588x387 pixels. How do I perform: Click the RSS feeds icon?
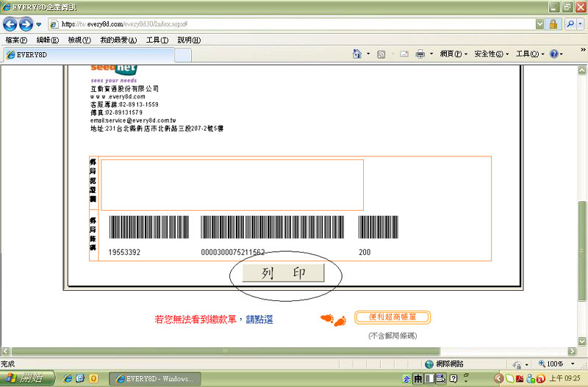381,54
